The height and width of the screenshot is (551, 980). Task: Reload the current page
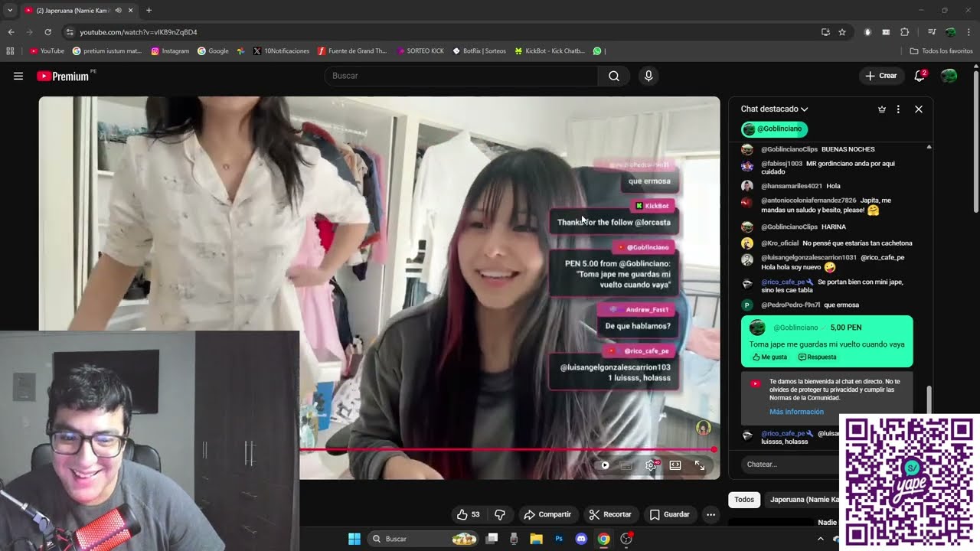[x=47, y=32]
